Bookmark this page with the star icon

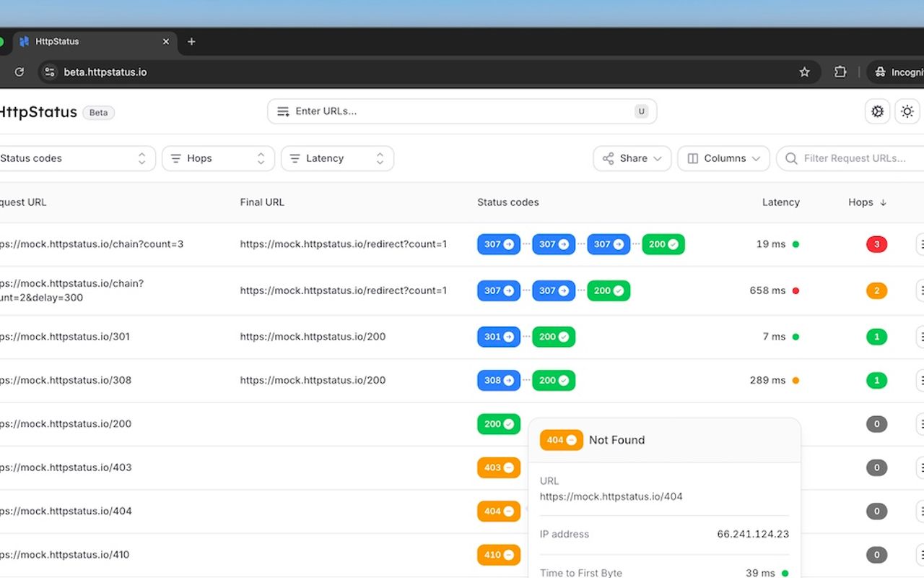click(x=804, y=72)
